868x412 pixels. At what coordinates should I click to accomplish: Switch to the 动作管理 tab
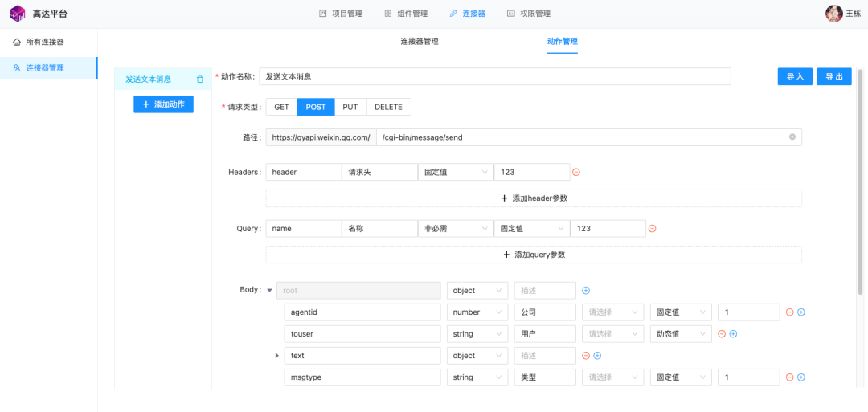(x=563, y=42)
